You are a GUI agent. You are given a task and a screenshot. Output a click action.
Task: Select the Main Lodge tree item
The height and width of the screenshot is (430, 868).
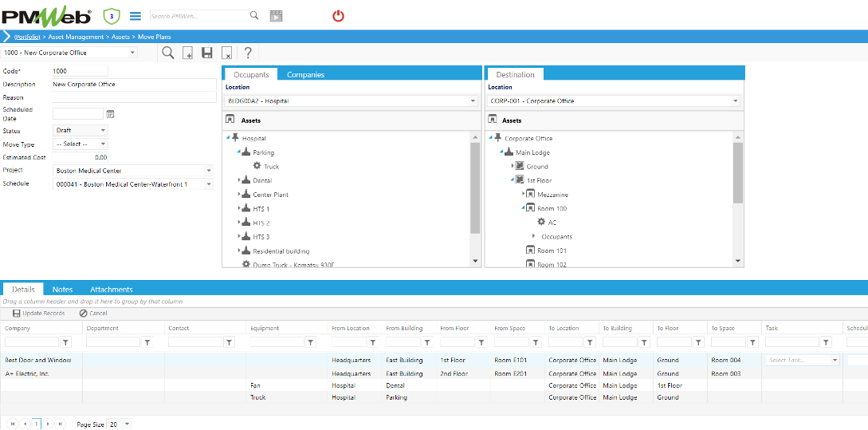point(532,152)
